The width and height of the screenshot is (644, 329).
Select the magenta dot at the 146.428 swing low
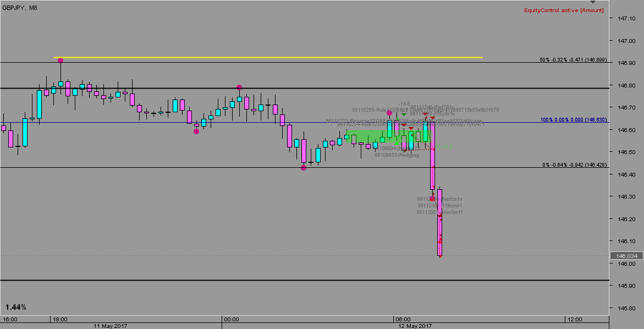coord(303,167)
